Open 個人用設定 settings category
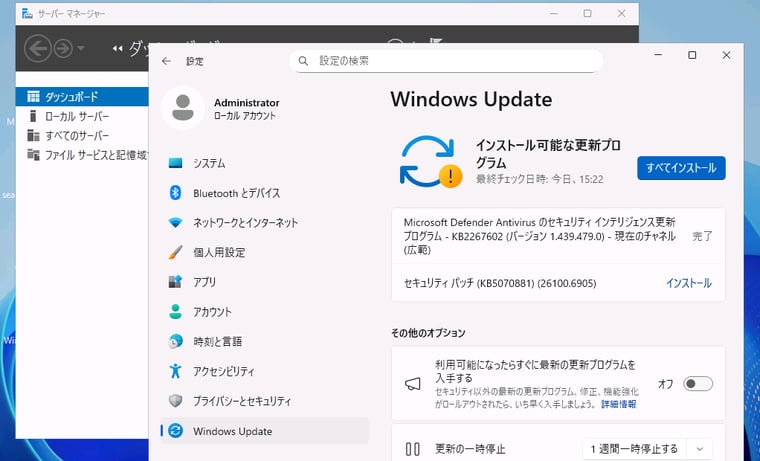 (x=264, y=252)
